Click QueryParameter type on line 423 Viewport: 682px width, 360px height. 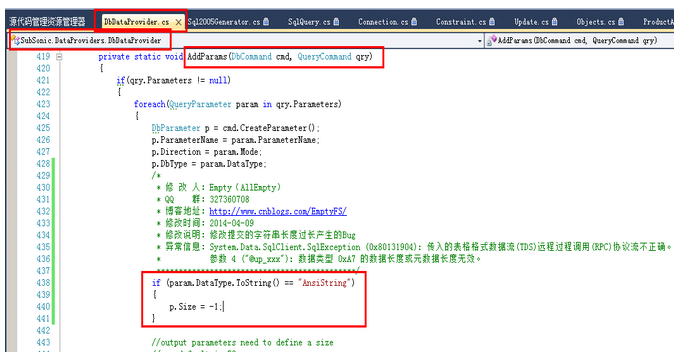coord(200,104)
